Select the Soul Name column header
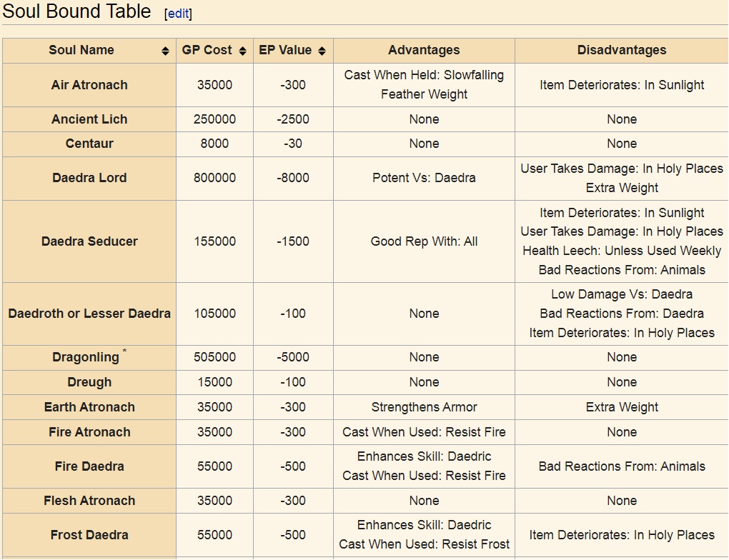Image resolution: width=729 pixels, height=560 pixels. (x=89, y=50)
